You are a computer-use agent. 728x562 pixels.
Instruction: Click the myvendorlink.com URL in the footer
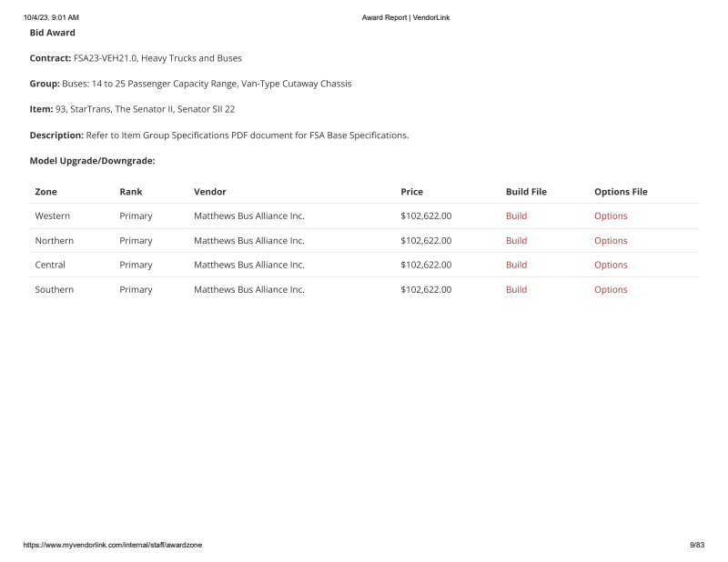click(113, 545)
